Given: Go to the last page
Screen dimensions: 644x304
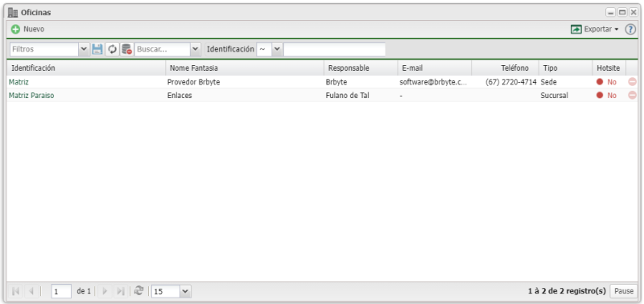Looking at the screenshot, I should click(120, 291).
